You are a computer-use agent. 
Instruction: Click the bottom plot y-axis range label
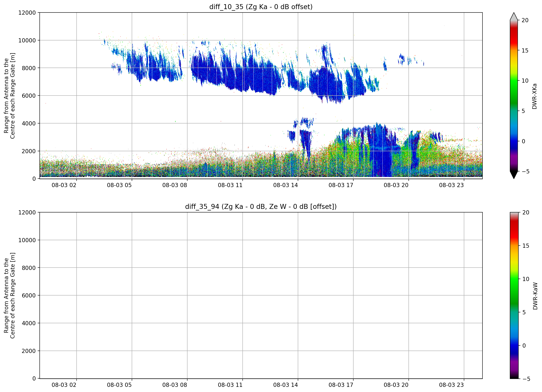point(9,295)
